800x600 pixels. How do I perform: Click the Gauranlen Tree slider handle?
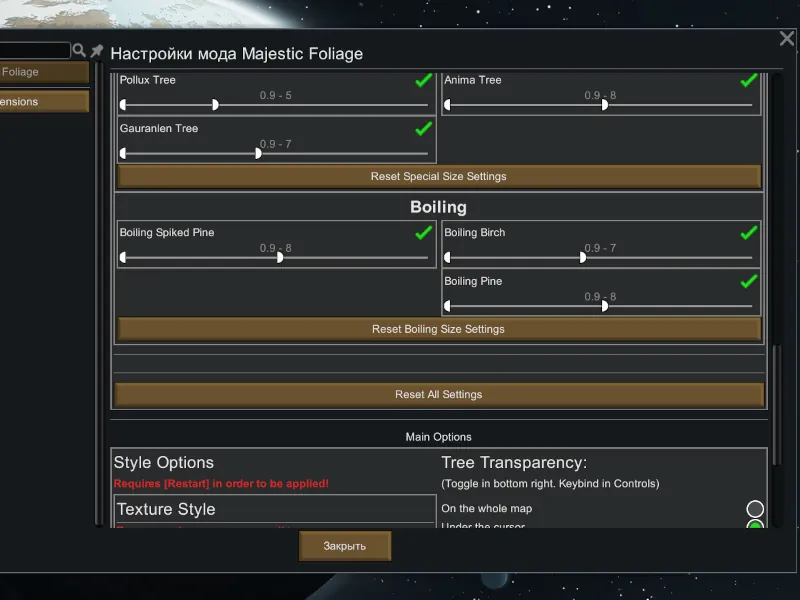tap(258, 154)
